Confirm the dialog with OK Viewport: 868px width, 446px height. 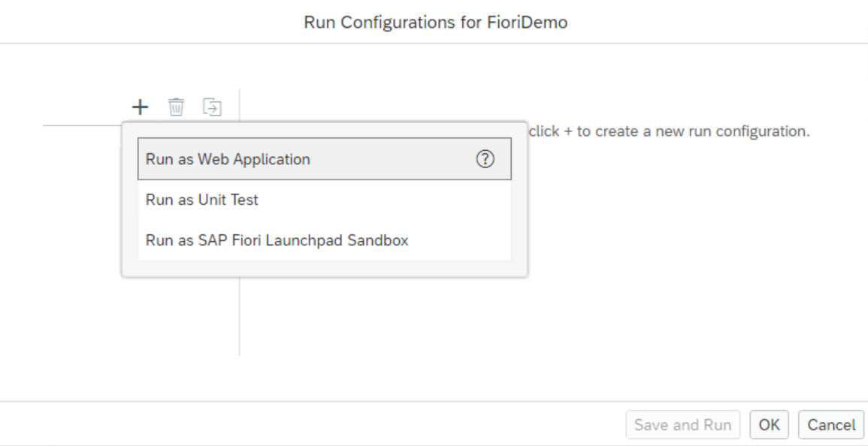coord(769,424)
